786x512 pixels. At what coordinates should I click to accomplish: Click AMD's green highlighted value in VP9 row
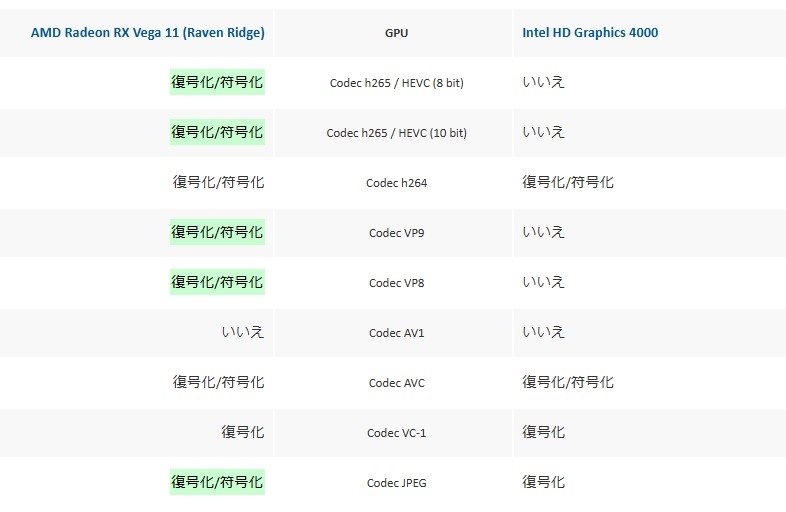[217, 232]
